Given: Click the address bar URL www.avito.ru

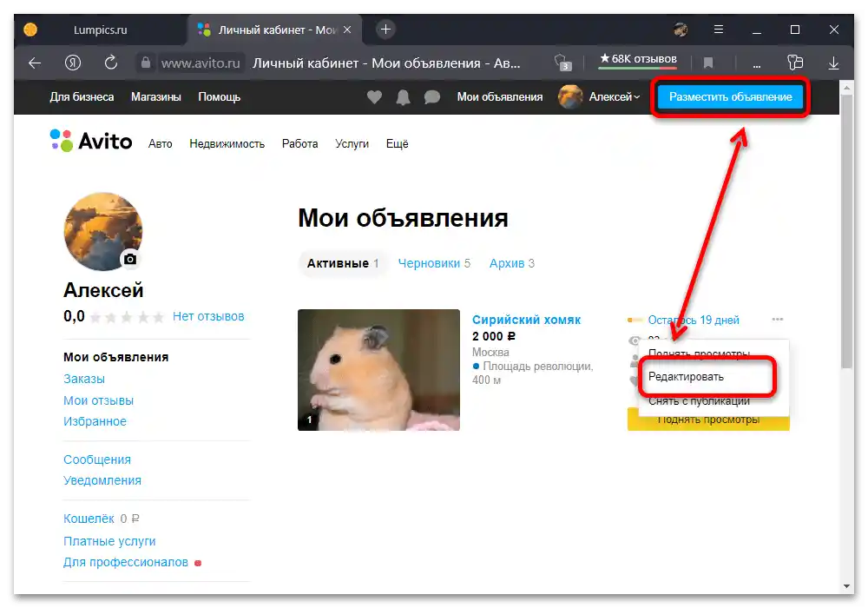Looking at the screenshot, I should [201, 63].
